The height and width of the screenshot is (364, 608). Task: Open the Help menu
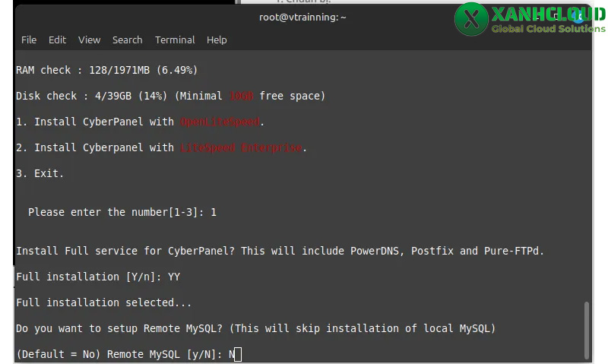[217, 40]
